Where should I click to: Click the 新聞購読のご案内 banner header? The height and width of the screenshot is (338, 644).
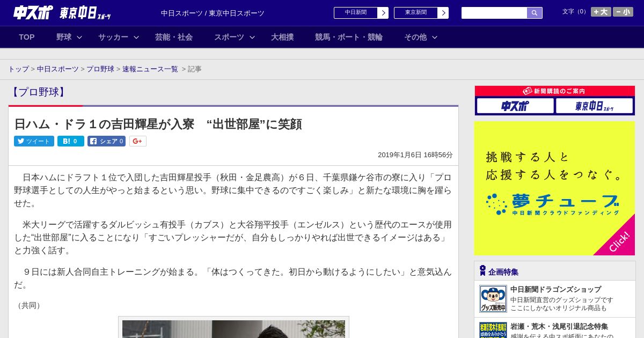click(x=555, y=91)
